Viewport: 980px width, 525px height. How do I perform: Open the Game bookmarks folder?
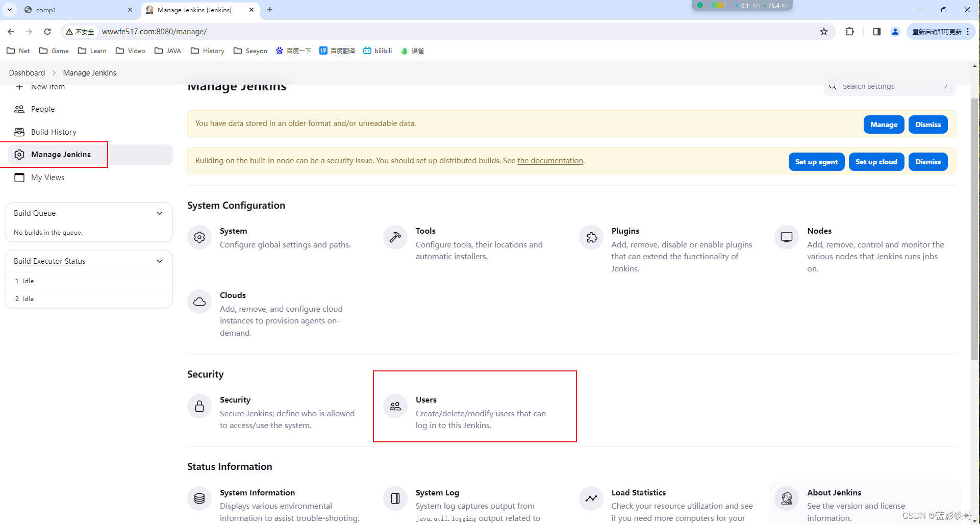[54, 51]
